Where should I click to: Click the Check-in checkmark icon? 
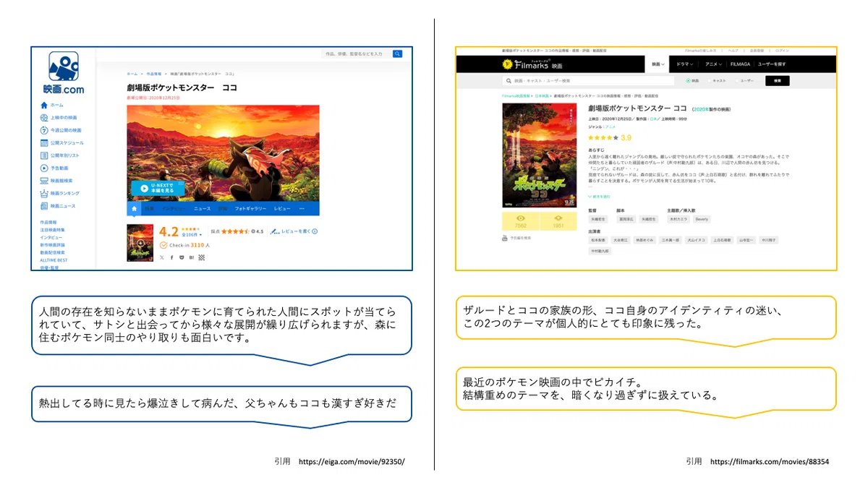pyautogui.click(x=163, y=245)
